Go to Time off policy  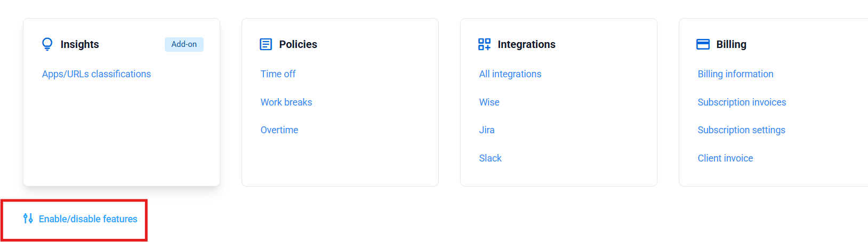tap(278, 74)
